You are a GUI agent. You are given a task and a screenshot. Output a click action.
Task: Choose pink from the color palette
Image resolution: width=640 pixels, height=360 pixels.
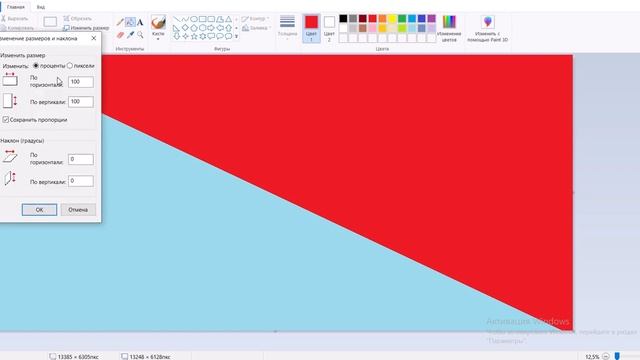[373, 28]
